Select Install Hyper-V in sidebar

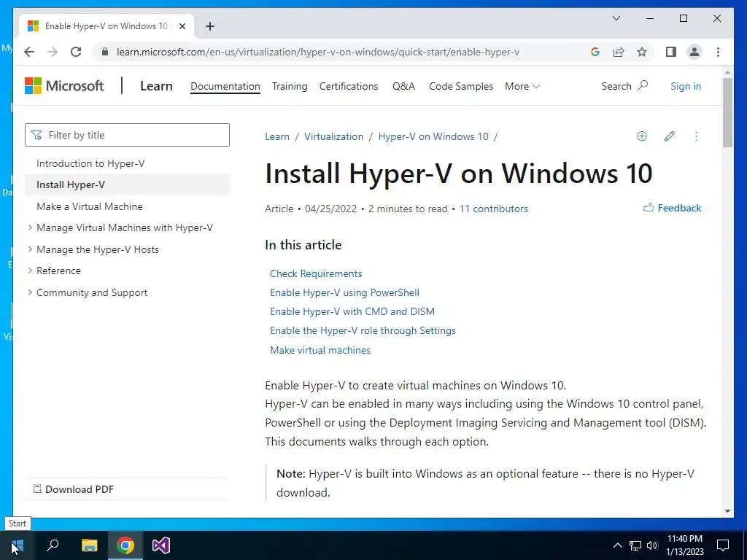click(x=127, y=184)
